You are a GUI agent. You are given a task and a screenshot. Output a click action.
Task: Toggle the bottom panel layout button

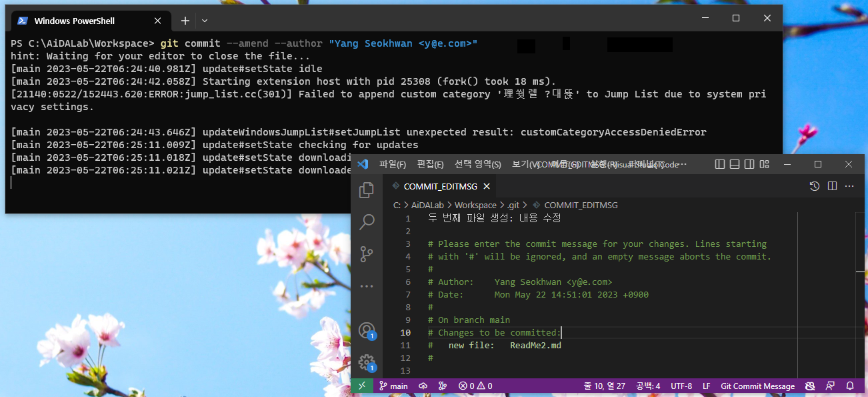click(x=734, y=164)
